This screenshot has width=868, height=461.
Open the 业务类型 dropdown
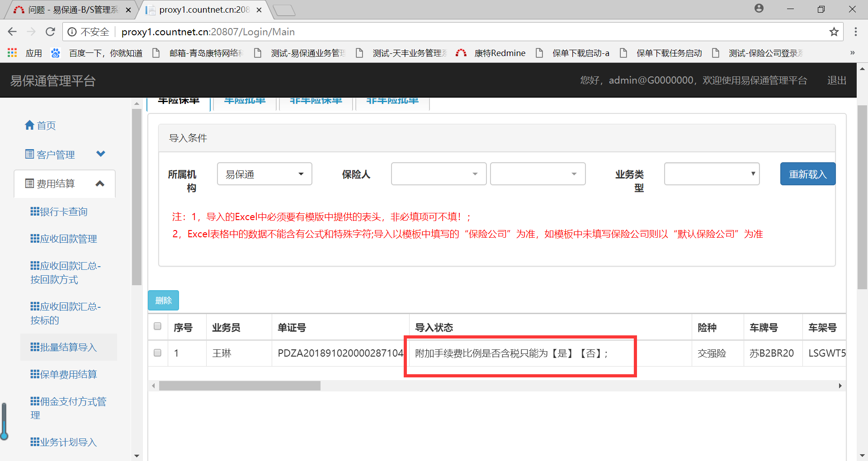712,174
